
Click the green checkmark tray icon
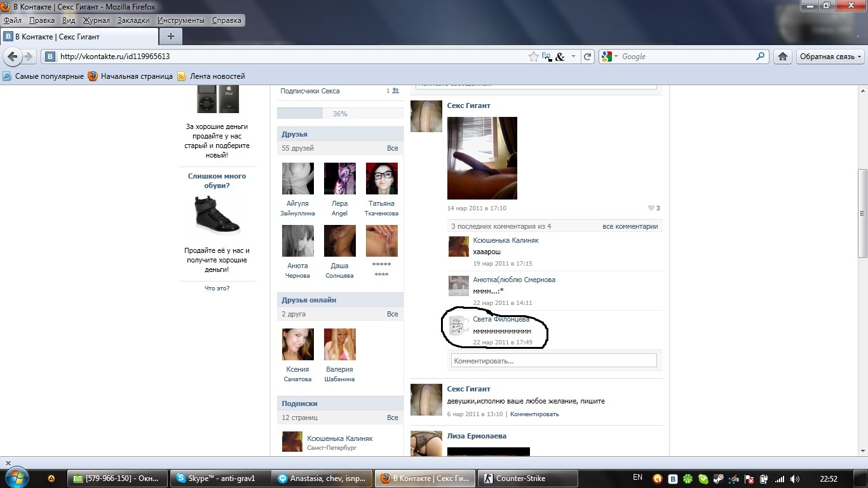(x=703, y=478)
